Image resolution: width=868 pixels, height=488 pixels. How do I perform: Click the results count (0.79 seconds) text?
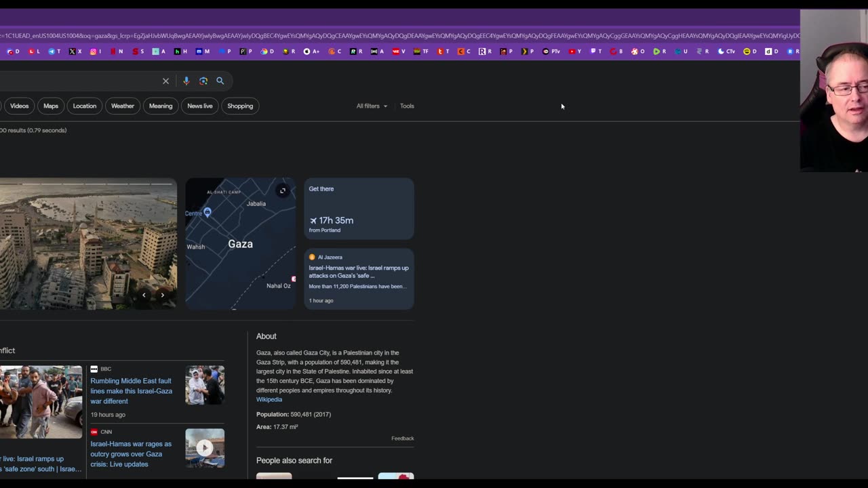coord(33,130)
